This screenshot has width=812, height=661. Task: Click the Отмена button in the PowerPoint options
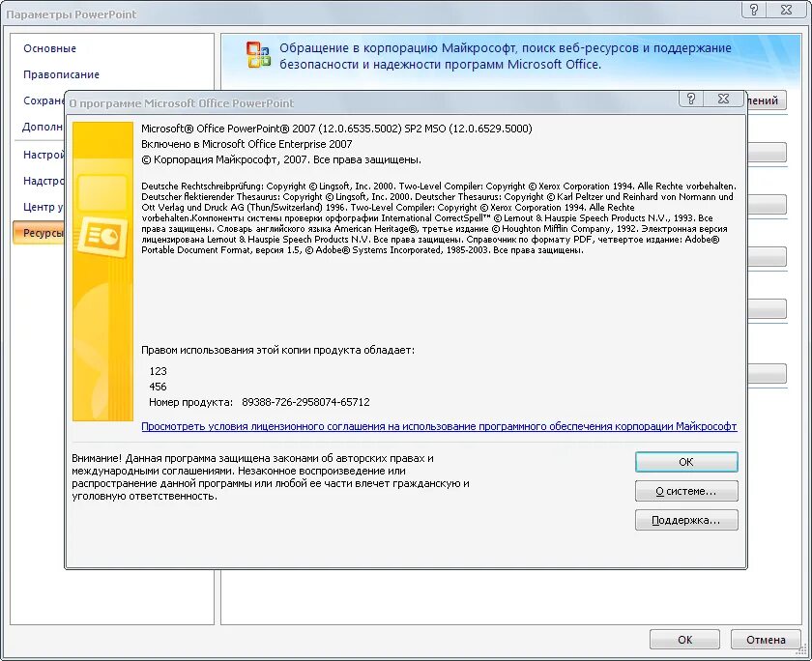pyautogui.click(x=766, y=640)
